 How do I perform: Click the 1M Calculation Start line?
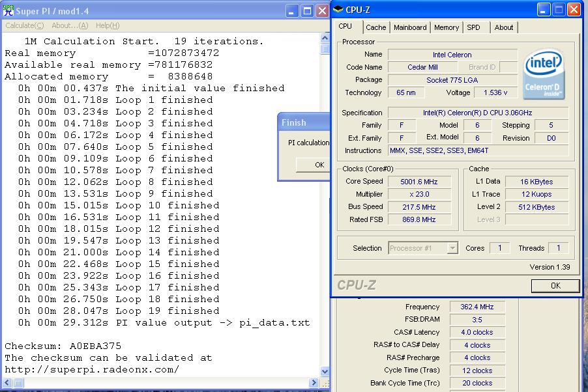point(144,41)
